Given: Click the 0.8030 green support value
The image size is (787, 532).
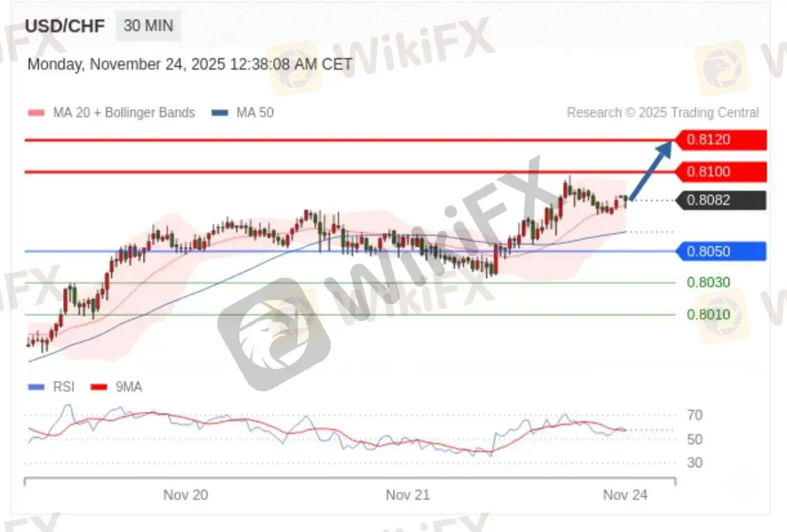Looking at the screenshot, I should [x=708, y=283].
